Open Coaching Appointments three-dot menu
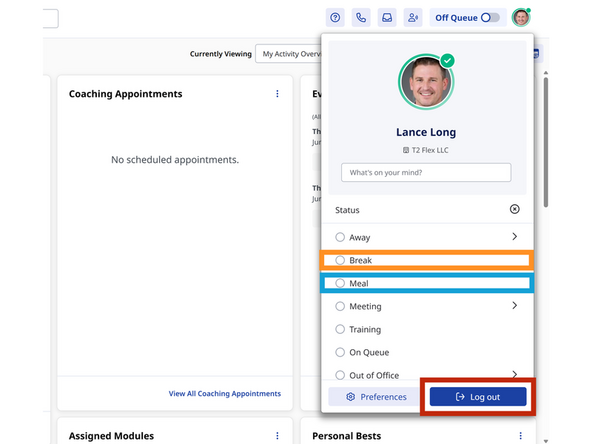This screenshot has width=592, height=444. click(x=277, y=94)
